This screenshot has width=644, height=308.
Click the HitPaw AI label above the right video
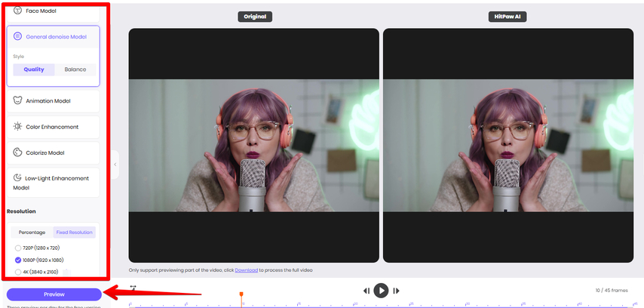tap(508, 17)
